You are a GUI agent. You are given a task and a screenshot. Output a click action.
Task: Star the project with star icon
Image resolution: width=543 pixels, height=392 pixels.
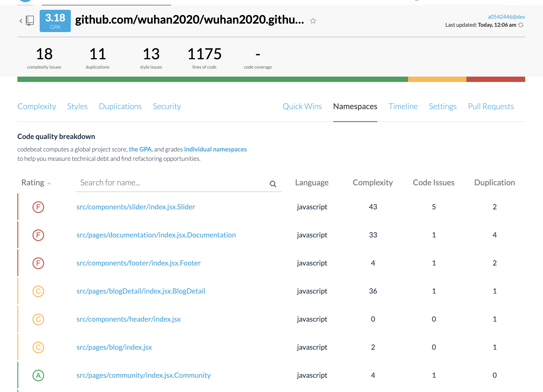[313, 21]
